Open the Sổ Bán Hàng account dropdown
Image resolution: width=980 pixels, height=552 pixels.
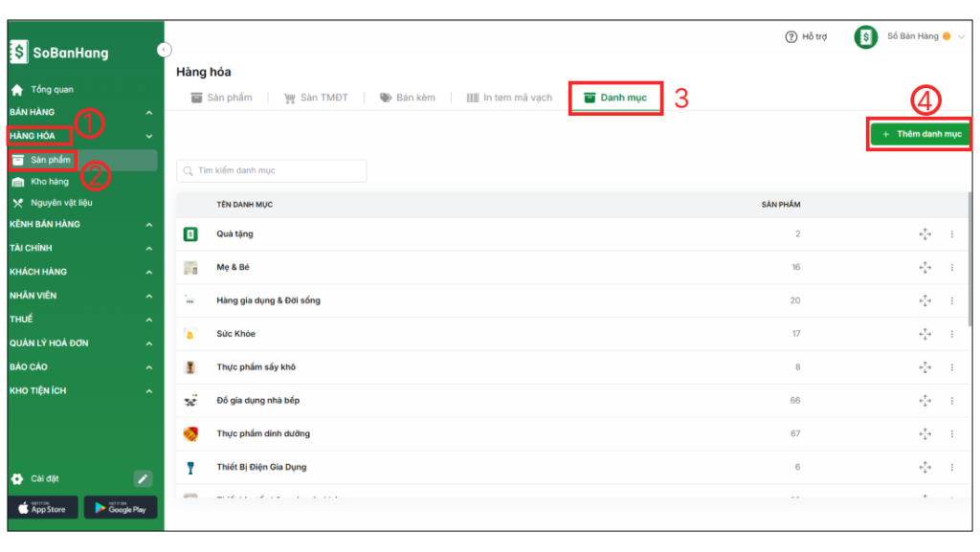coord(961,37)
